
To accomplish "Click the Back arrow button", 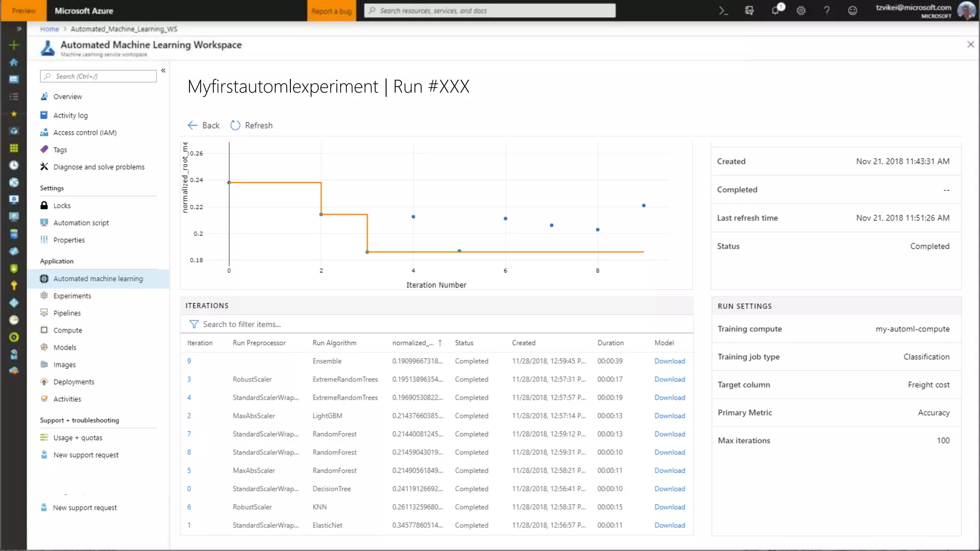I will point(192,125).
